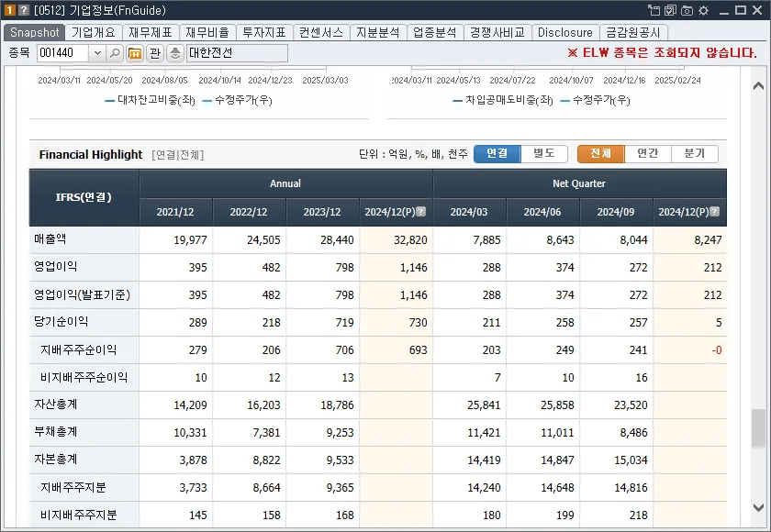Viewport: 771px width, 532px height.
Task: Click the round icon beside 관 button
Action: [175, 53]
